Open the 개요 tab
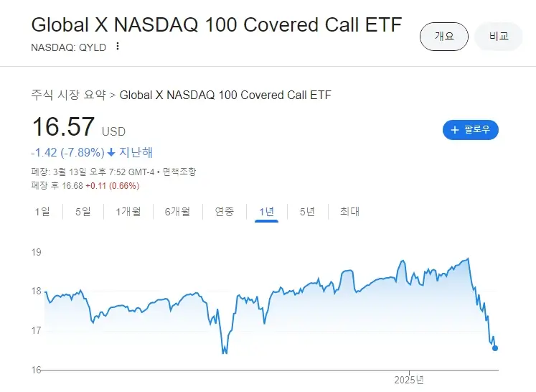Screen dimensions: 536x392 pos(444,37)
